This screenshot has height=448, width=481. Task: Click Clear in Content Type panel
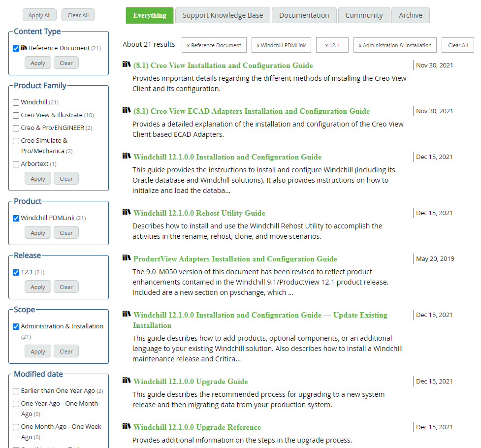[x=66, y=63]
